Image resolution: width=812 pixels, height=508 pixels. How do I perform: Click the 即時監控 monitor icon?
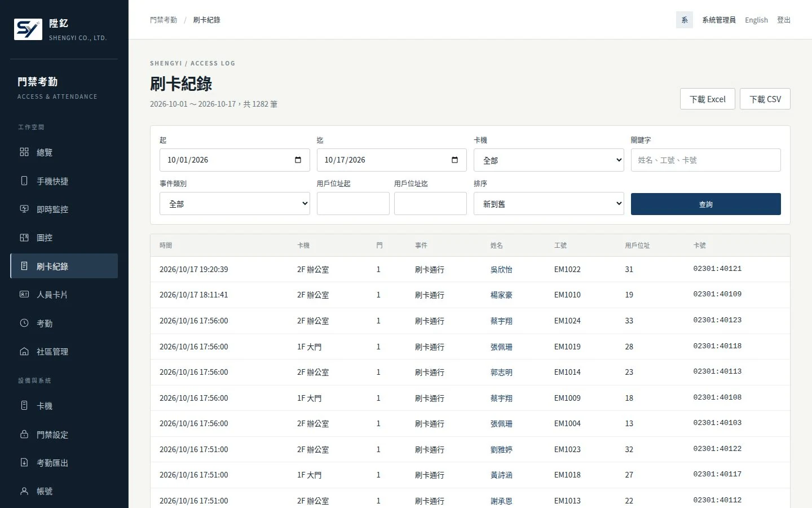pyautogui.click(x=24, y=209)
